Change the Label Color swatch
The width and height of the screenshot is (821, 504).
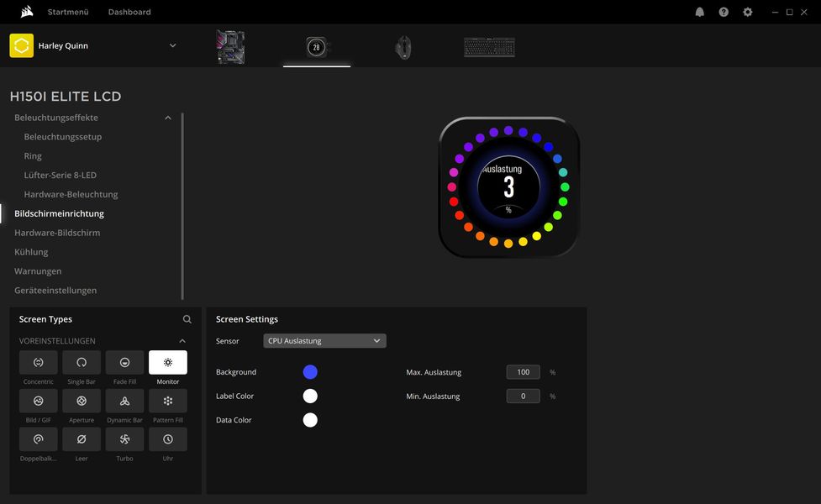pyautogui.click(x=310, y=396)
